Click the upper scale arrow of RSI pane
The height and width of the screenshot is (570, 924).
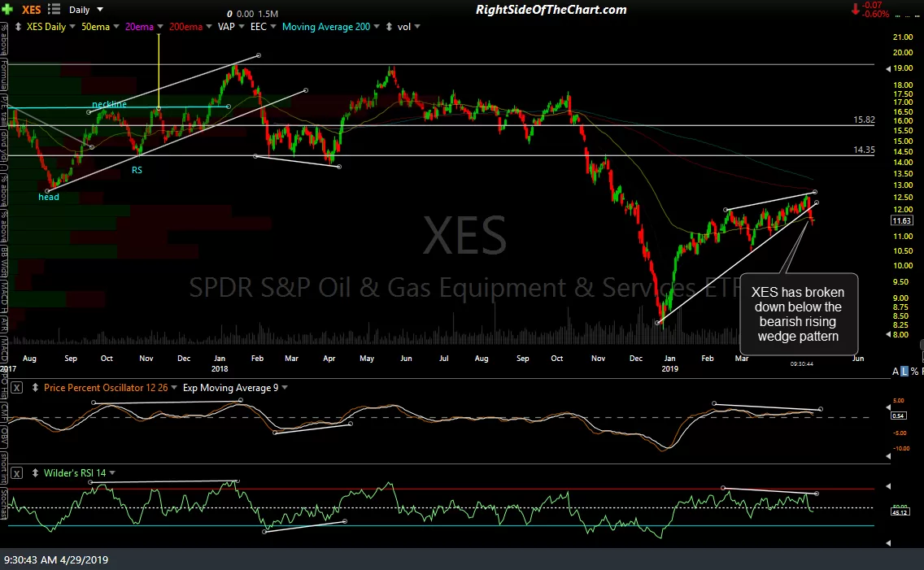(x=888, y=486)
